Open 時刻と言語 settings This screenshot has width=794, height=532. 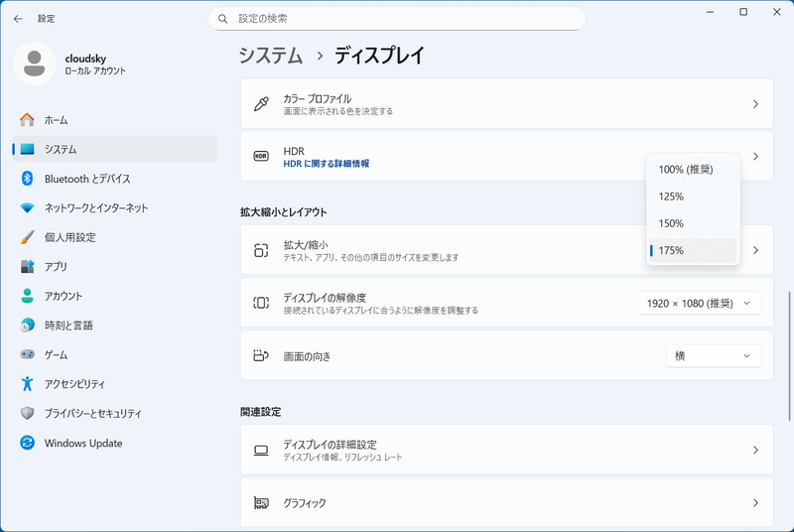114,326
